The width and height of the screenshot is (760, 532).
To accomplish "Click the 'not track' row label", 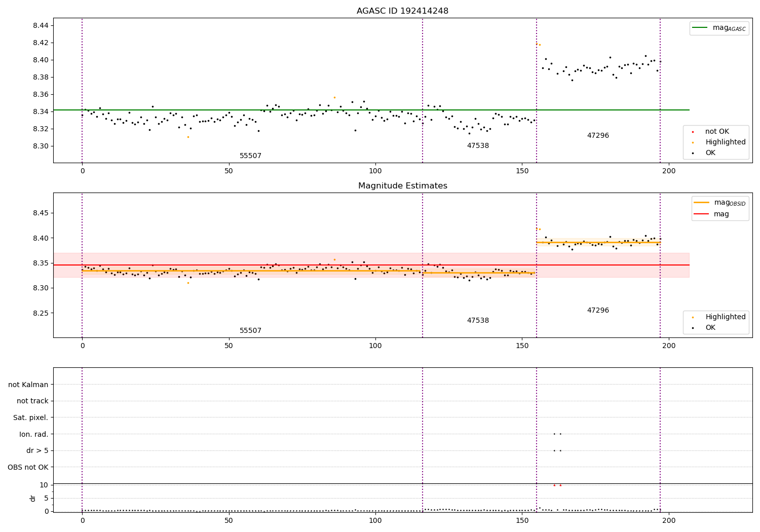I will pyautogui.click(x=32, y=401).
